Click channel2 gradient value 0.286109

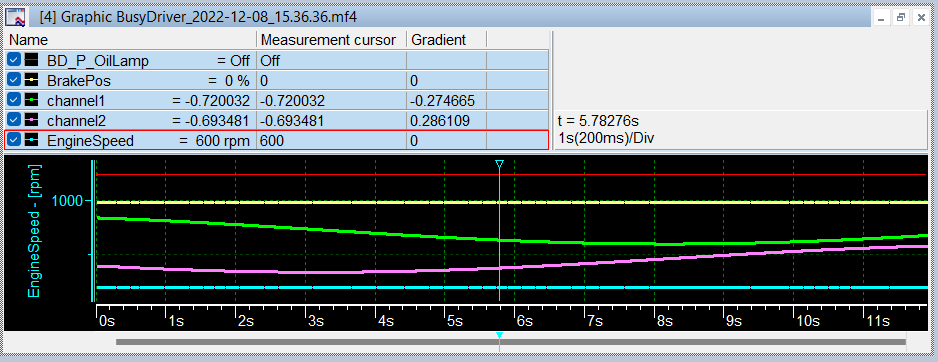(x=440, y=121)
